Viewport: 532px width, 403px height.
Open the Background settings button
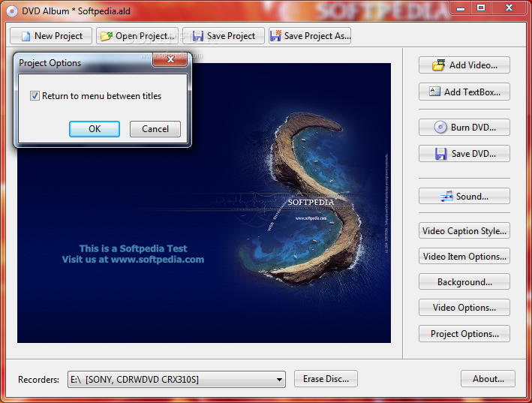tap(464, 282)
